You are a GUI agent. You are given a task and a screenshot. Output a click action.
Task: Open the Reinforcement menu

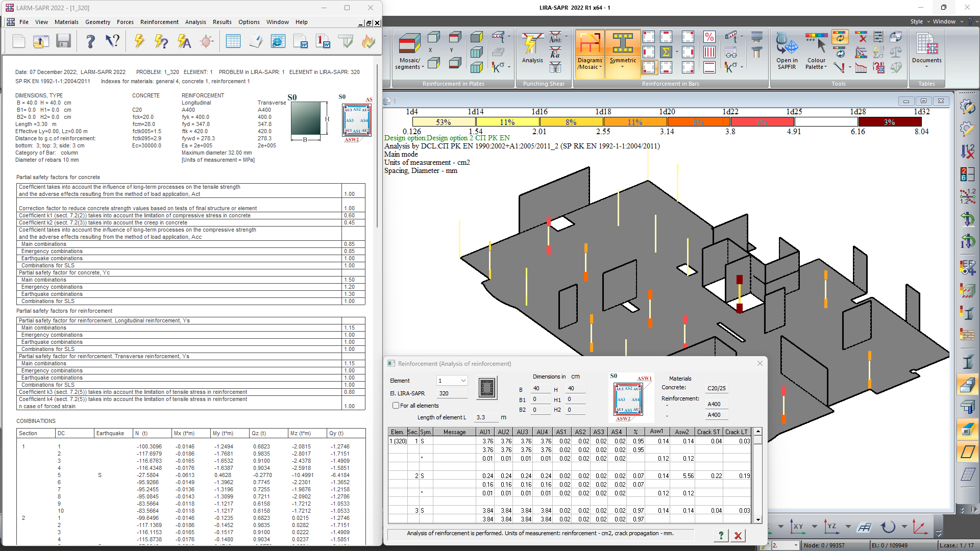[159, 22]
